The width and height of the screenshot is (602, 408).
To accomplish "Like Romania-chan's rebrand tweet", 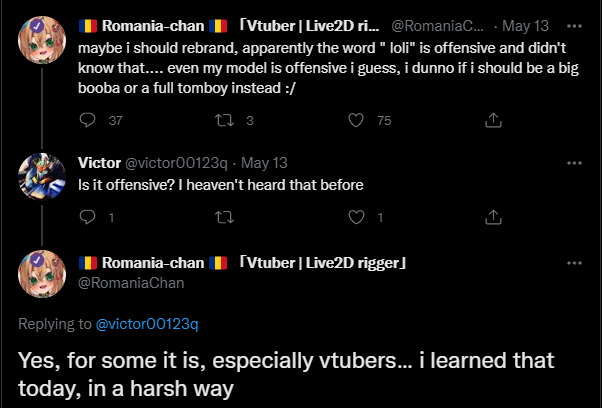I will click(x=355, y=121).
